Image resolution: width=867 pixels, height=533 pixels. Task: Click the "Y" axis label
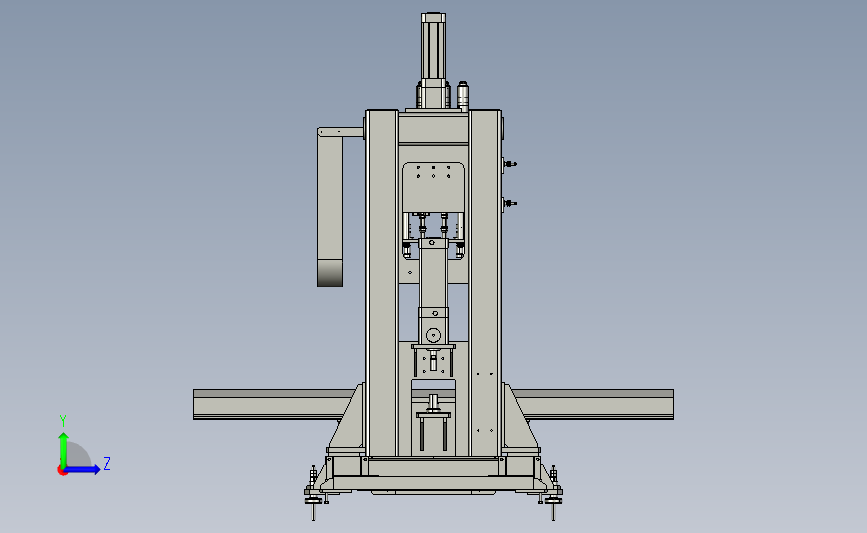click(x=63, y=421)
